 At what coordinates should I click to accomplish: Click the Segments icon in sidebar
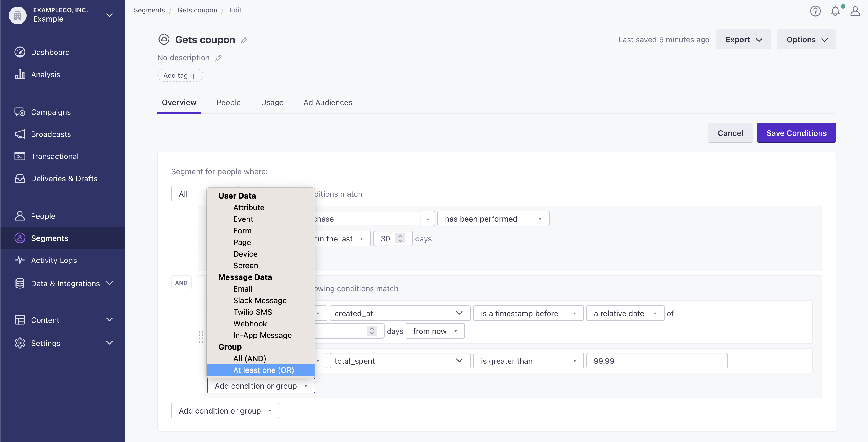click(x=20, y=238)
